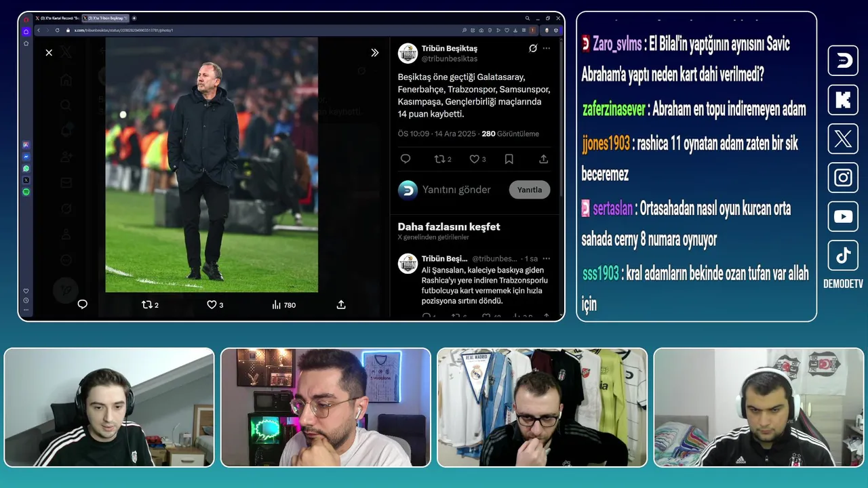Select chat username Zaro_svlms
This screenshot has width=868, height=488.
click(617, 45)
